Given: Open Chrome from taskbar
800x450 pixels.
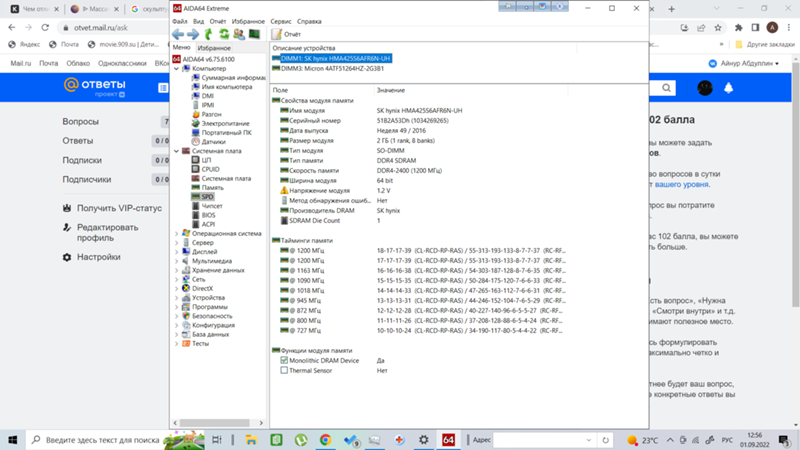Looking at the screenshot, I should point(326,440).
